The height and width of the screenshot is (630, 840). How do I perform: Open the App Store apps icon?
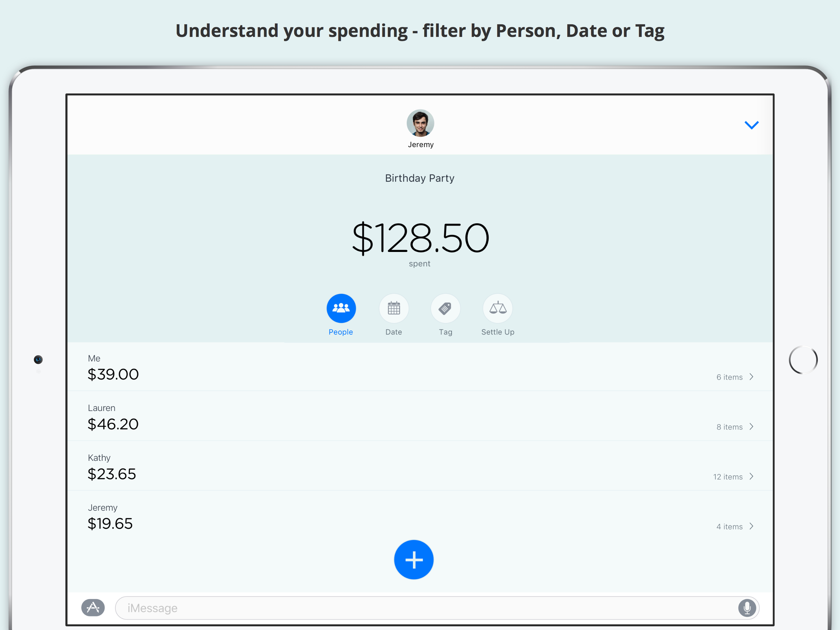point(93,608)
